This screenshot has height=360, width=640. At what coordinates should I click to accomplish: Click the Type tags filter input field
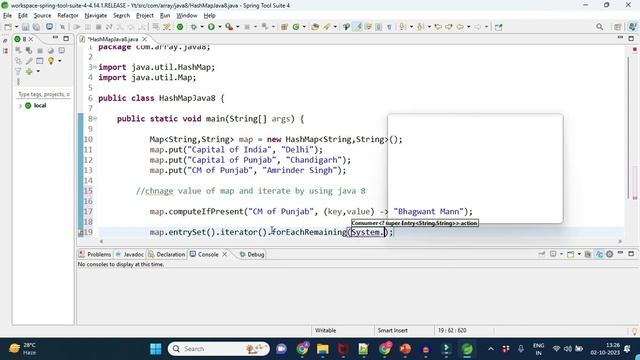(x=43, y=94)
